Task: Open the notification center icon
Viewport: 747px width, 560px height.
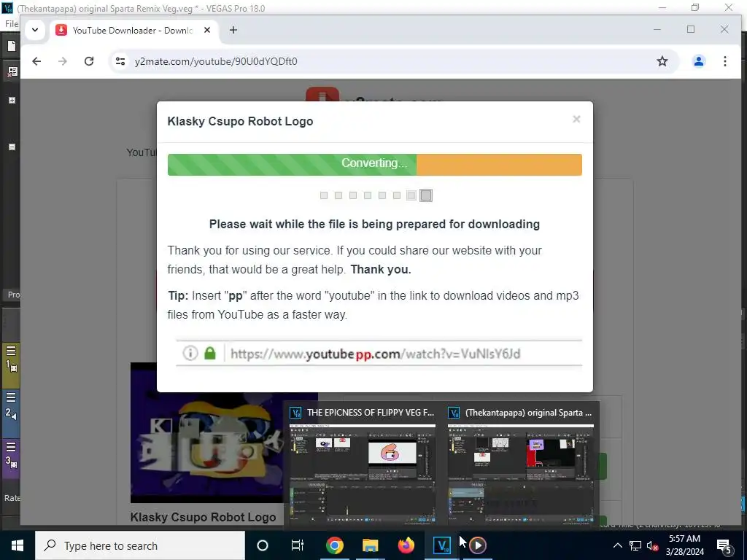Action: coord(724,545)
